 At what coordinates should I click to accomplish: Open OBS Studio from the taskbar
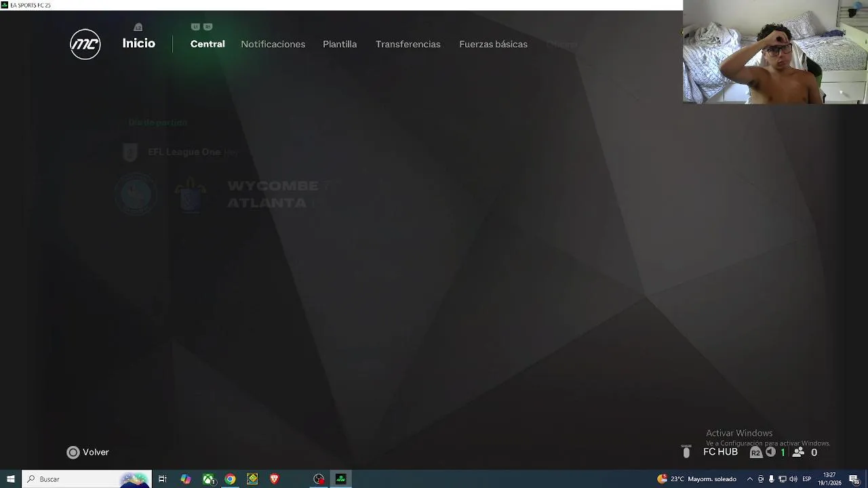click(319, 479)
